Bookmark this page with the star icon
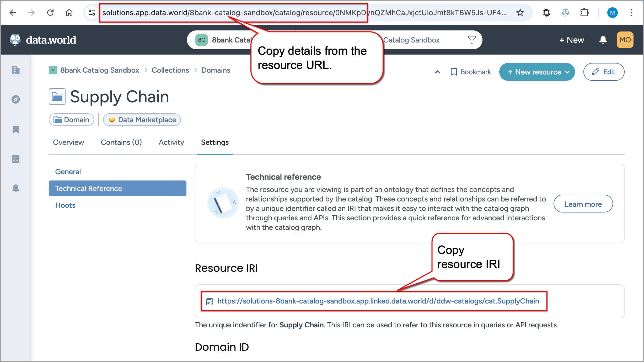This screenshot has width=644, height=362. point(520,13)
